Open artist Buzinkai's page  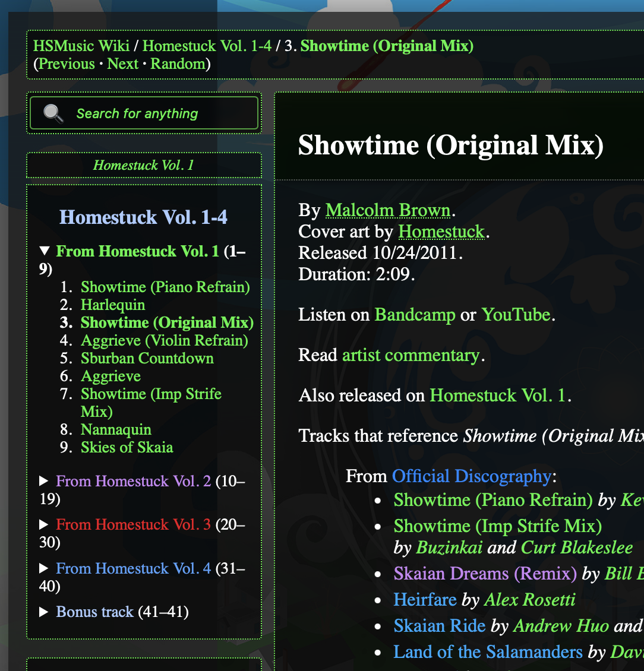click(449, 547)
